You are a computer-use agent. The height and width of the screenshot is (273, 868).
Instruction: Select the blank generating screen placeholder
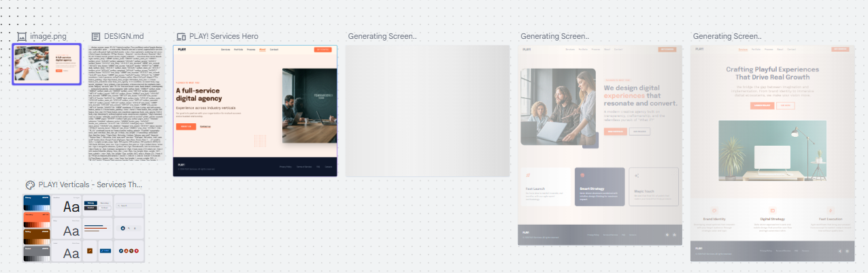pyautogui.click(x=428, y=111)
